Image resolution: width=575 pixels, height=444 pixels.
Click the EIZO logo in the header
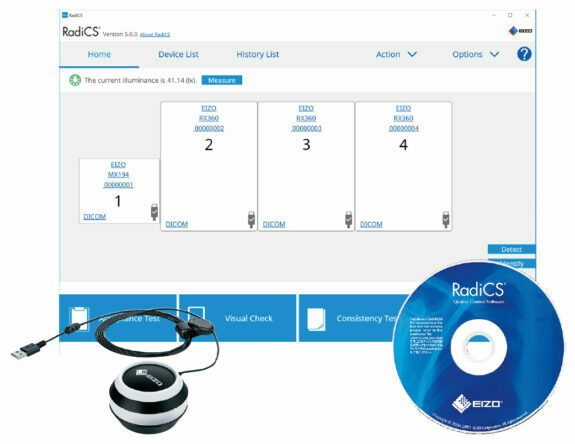pos(520,31)
